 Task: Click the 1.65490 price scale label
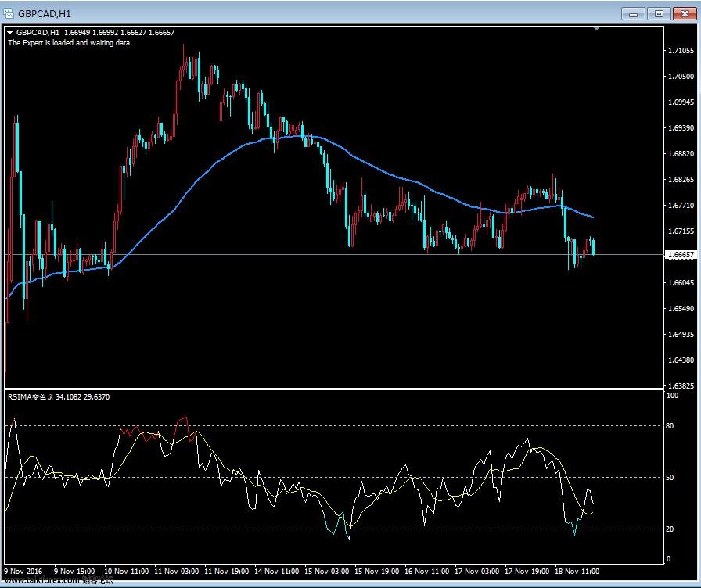click(681, 309)
